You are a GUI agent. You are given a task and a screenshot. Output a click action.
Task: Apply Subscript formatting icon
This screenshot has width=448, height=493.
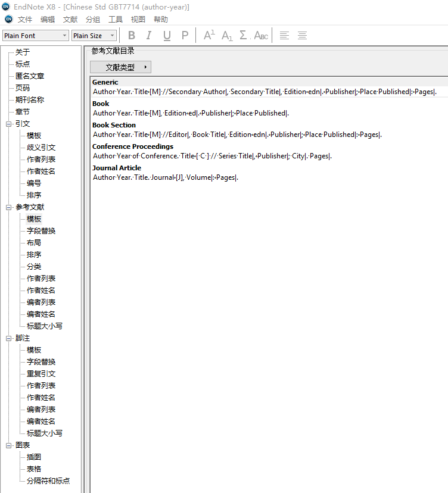pos(227,36)
